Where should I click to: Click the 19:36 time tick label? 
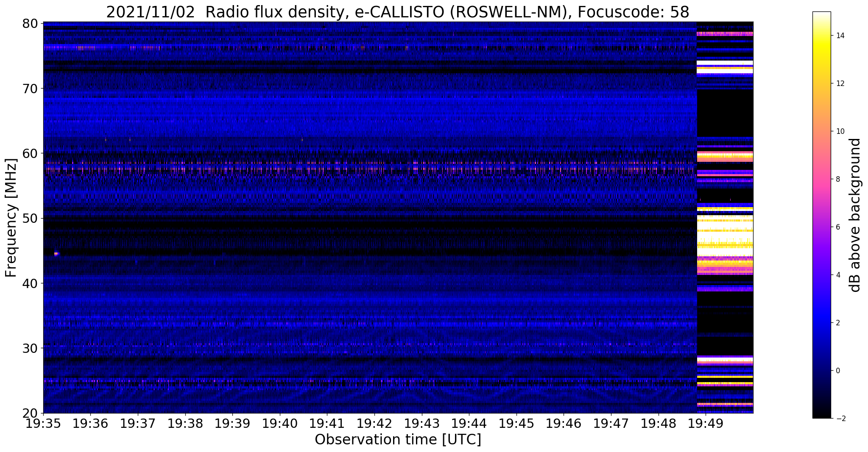(x=90, y=424)
